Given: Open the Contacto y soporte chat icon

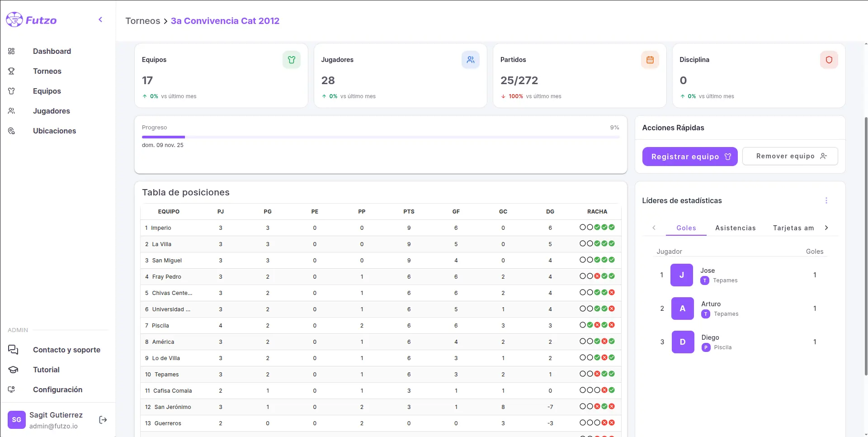Looking at the screenshot, I should [12, 350].
